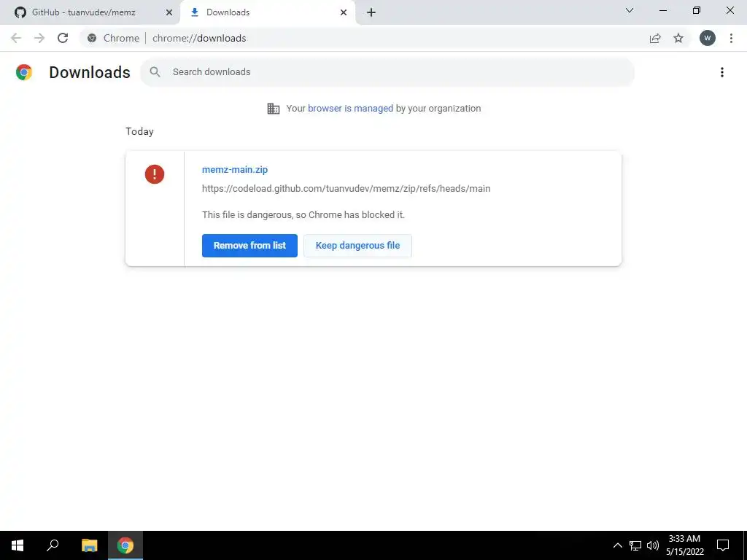Open the Windows Start menu
The height and width of the screenshot is (560, 747).
click(18, 545)
